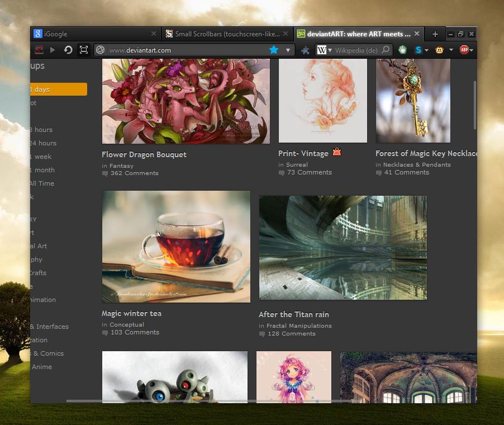Click the orange print shop icon beside Print- Vintage
This screenshot has width=504, height=425.
[x=337, y=152]
